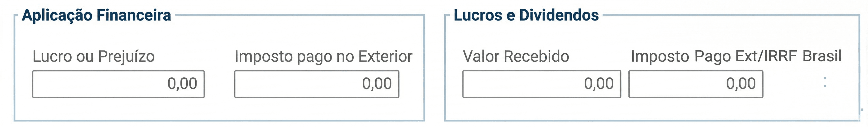Select the Valor Recebido input box
Image resolution: width=868 pixels, height=127 pixels.
click(x=541, y=84)
